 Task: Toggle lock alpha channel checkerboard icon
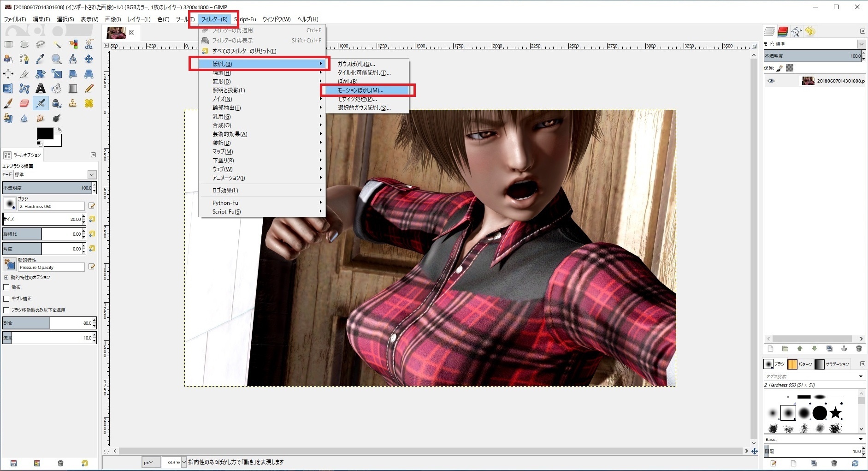(790, 68)
